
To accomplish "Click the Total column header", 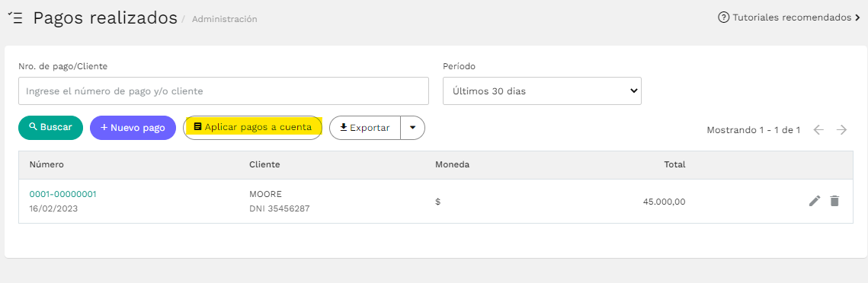I will 674,164.
